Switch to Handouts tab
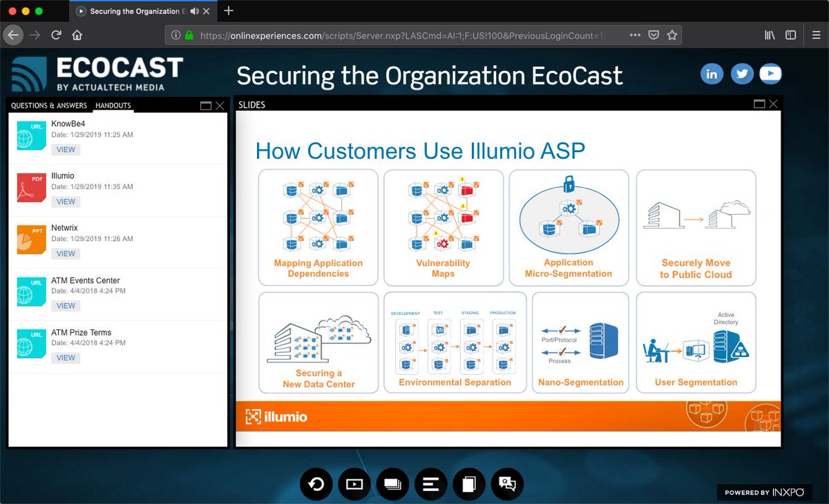 [113, 106]
